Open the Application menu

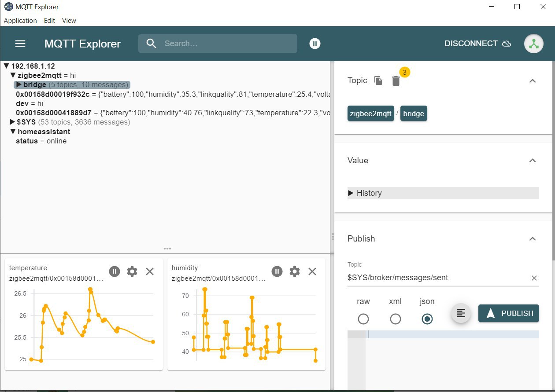click(20, 21)
